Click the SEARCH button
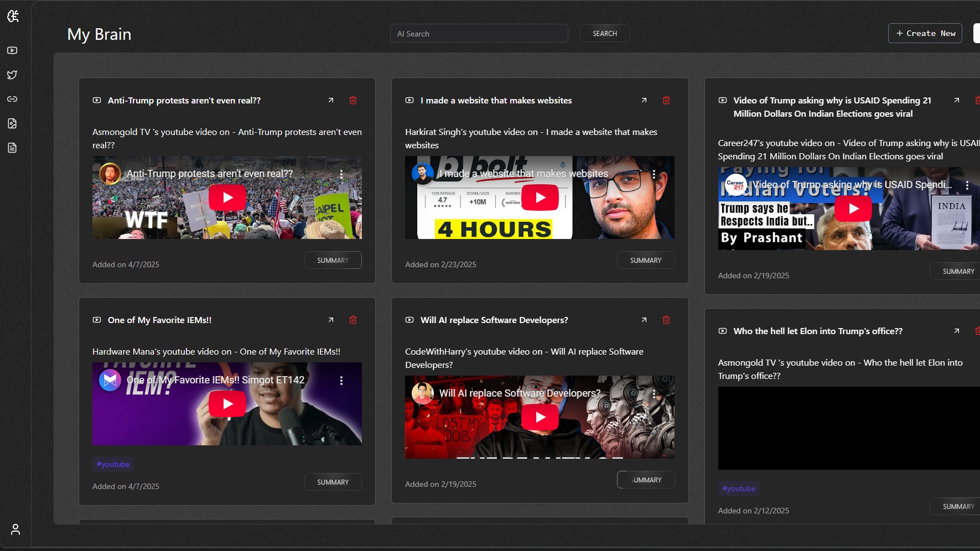980x551 pixels. coord(605,33)
